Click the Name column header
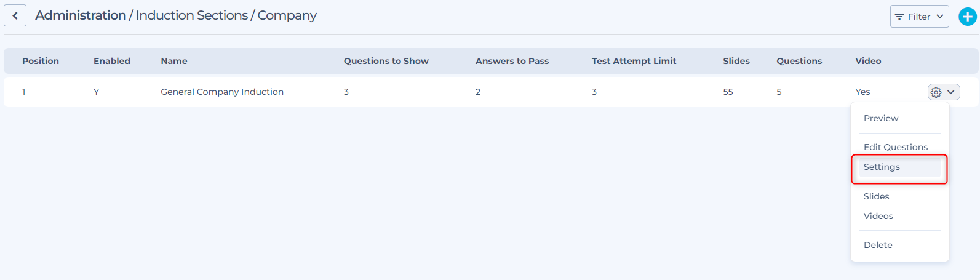The image size is (980, 280). coord(174,61)
